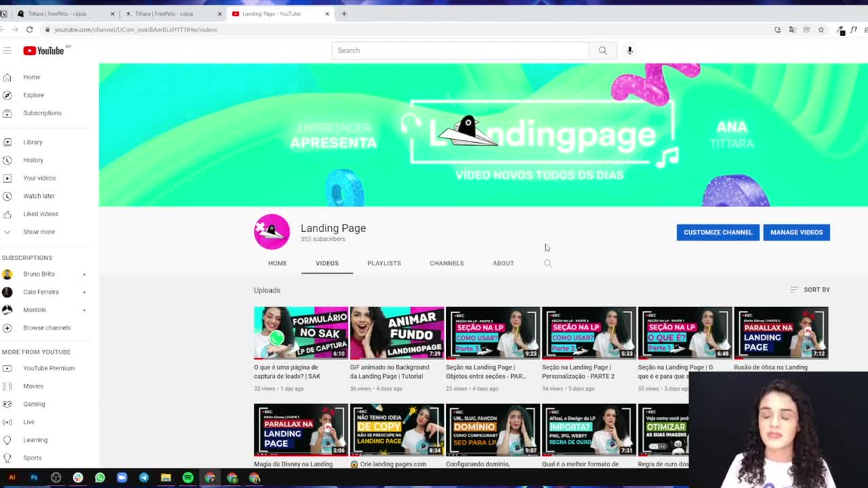This screenshot has height=488, width=868.
Task: Open the Animar Fundo Landingpage video thumbnail
Action: pos(397,333)
